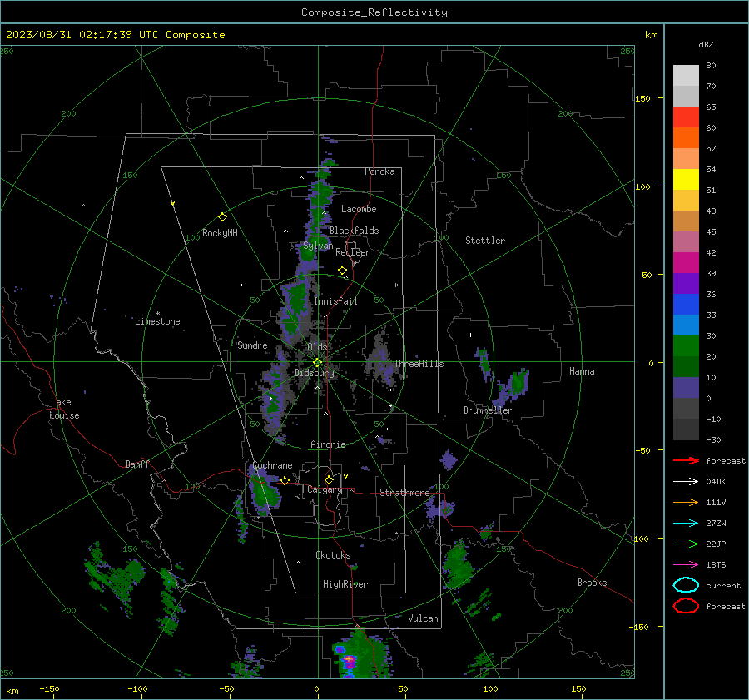
Task: Click the magenta 39–42 dBZ color swatch
Action: (x=686, y=263)
